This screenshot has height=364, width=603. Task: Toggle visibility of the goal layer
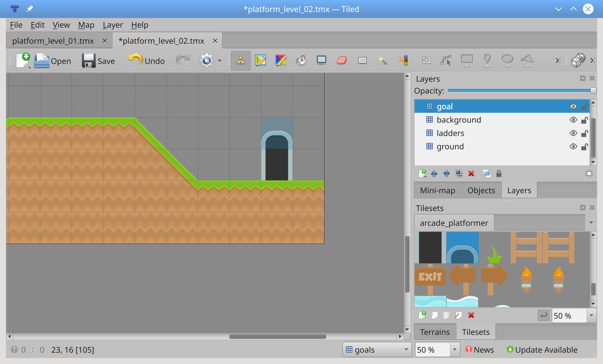tap(573, 107)
